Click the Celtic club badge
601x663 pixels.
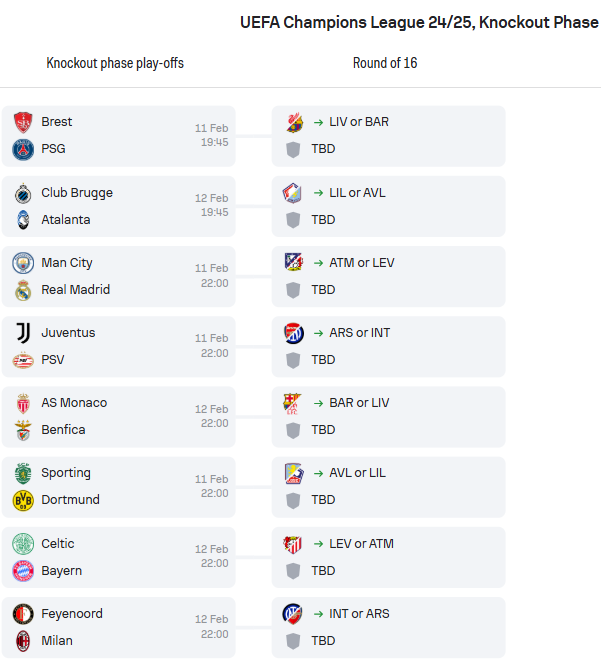click(x=23, y=544)
